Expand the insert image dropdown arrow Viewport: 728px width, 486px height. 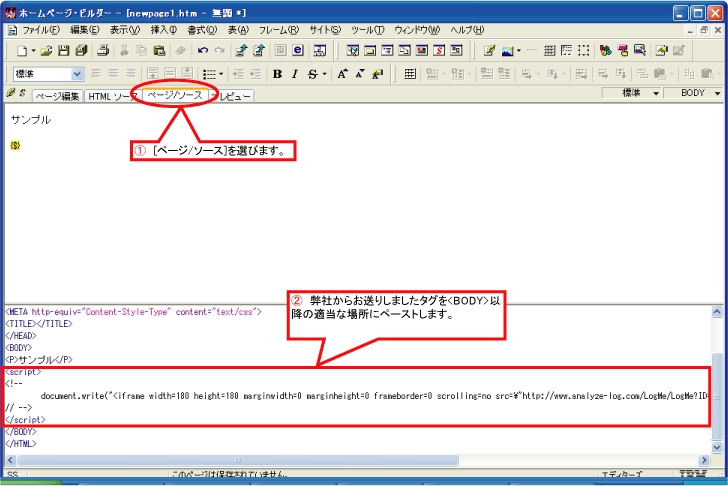[x=519, y=51]
